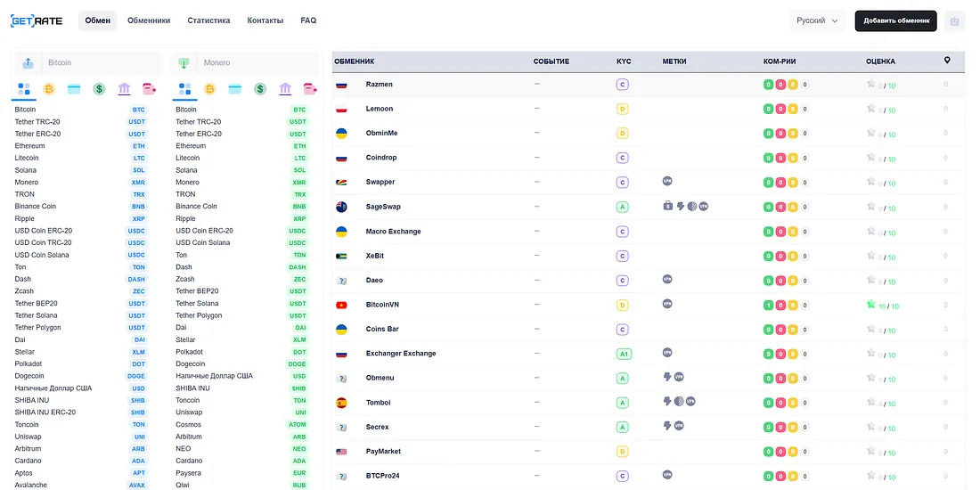The width and height of the screenshot is (980, 490).
Task: Click the green star rating of BitcoinVN
Action: 871,305
